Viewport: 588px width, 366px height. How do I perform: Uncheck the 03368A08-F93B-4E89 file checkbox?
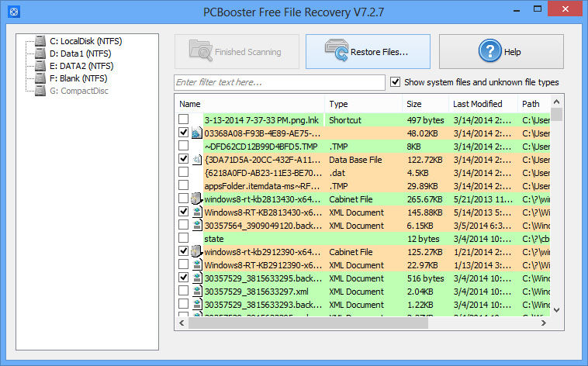(x=183, y=133)
